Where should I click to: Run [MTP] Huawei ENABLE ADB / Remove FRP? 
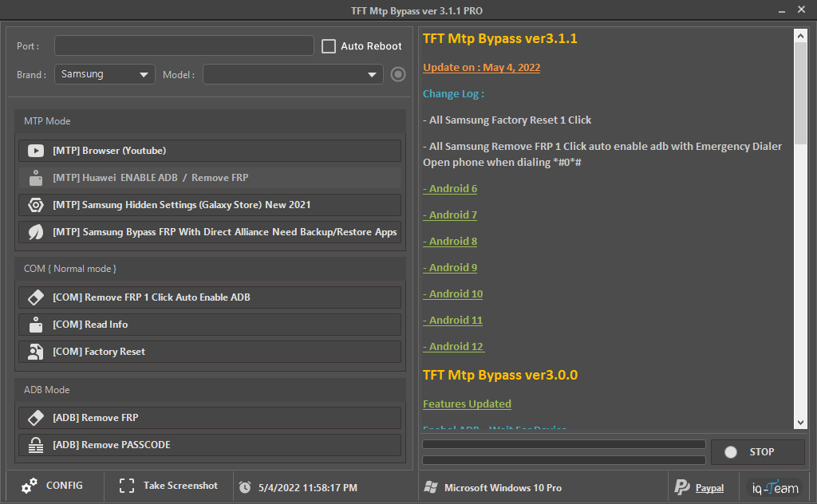(210, 178)
